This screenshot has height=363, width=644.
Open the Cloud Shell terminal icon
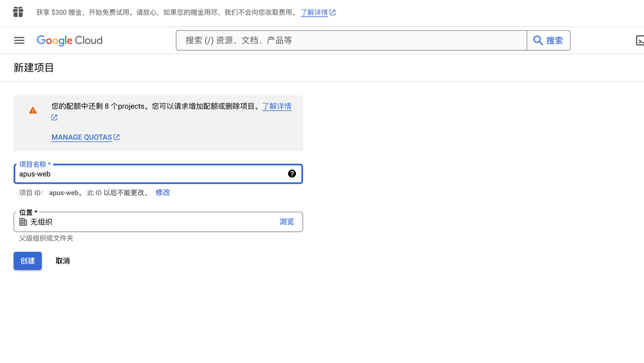pyautogui.click(x=640, y=40)
